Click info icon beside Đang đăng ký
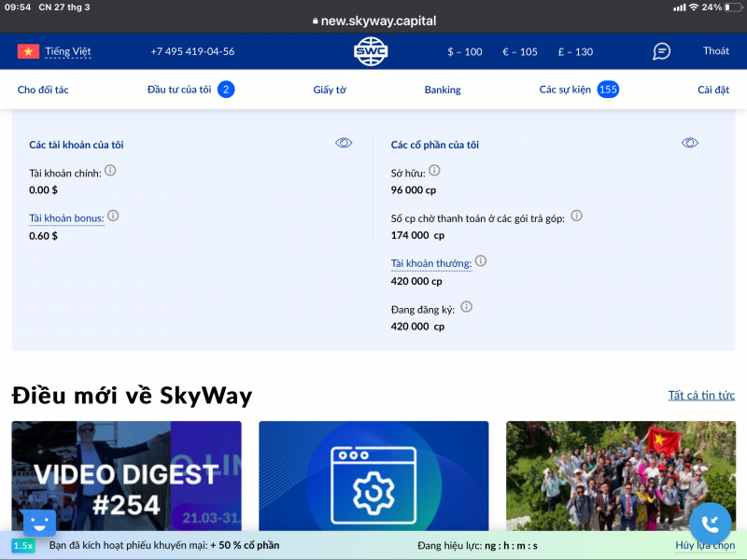This screenshot has width=747, height=560. pos(466,306)
